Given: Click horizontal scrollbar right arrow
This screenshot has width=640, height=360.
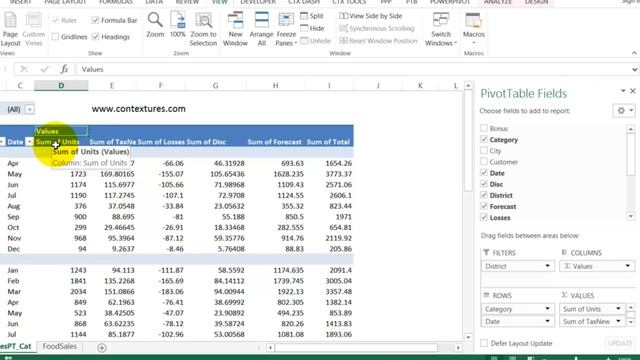Looking at the screenshot, I should pyautogui.click(x=458, y=348).
